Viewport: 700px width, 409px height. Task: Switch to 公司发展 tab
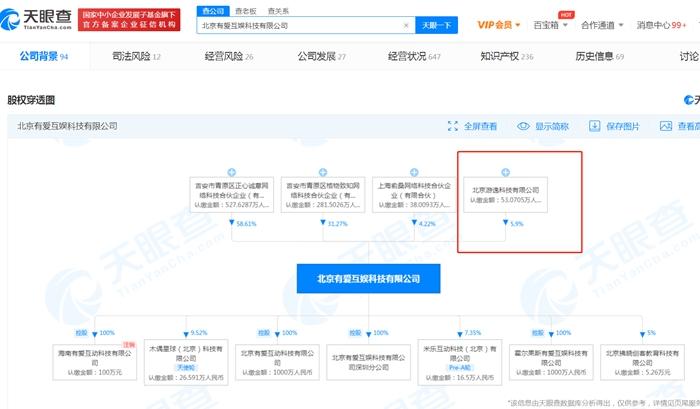tap(321, 56)
